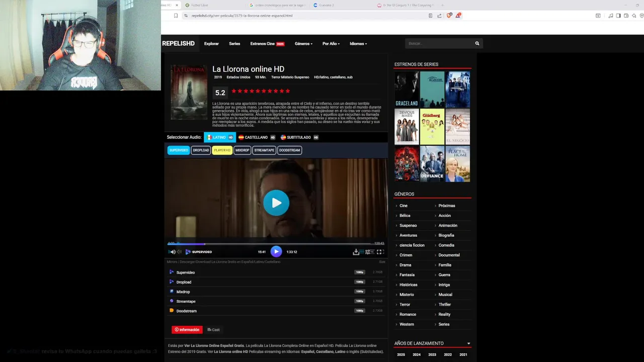Viewport: 644px width, 362px height.
Task: Open the Terror genre link
Action: (x=405, y=305)
